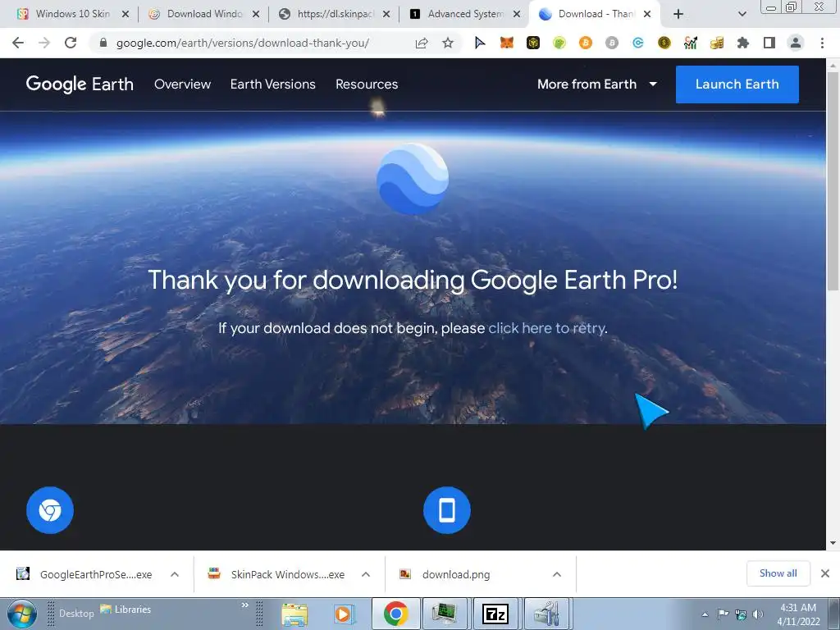This screenshot has height=630, width=840.
Task: Open Windows Explorer from the taskbar
Action: tap(294, 614)
